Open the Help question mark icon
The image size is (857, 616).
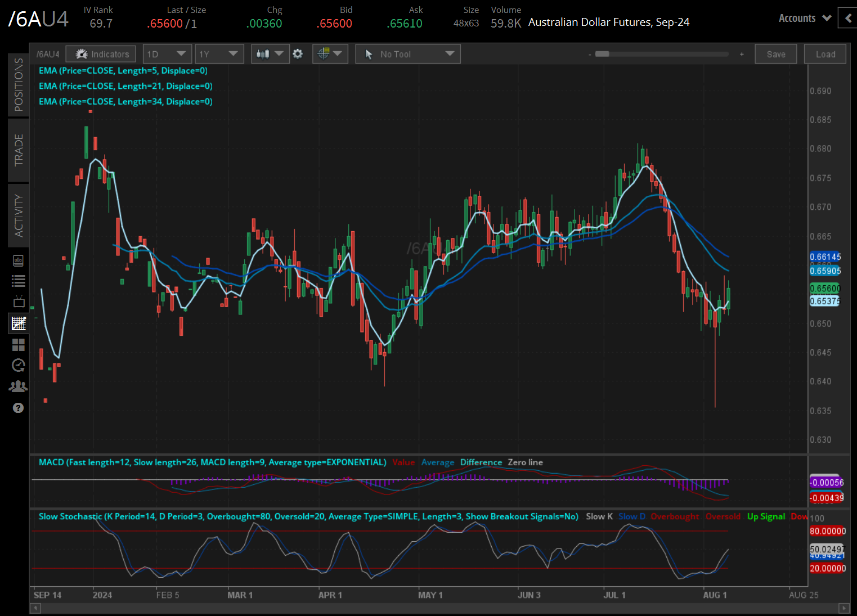[x=18, y=407]
